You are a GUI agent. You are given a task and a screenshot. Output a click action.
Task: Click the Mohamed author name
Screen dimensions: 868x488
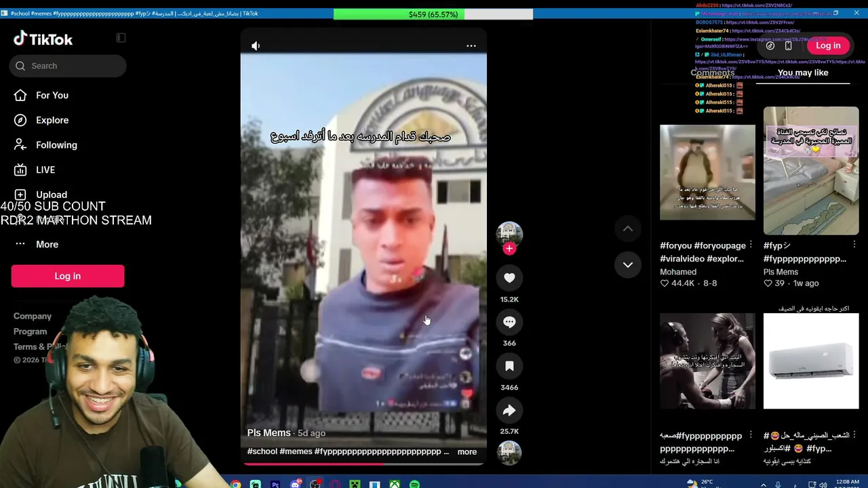[x=678, y=272]
